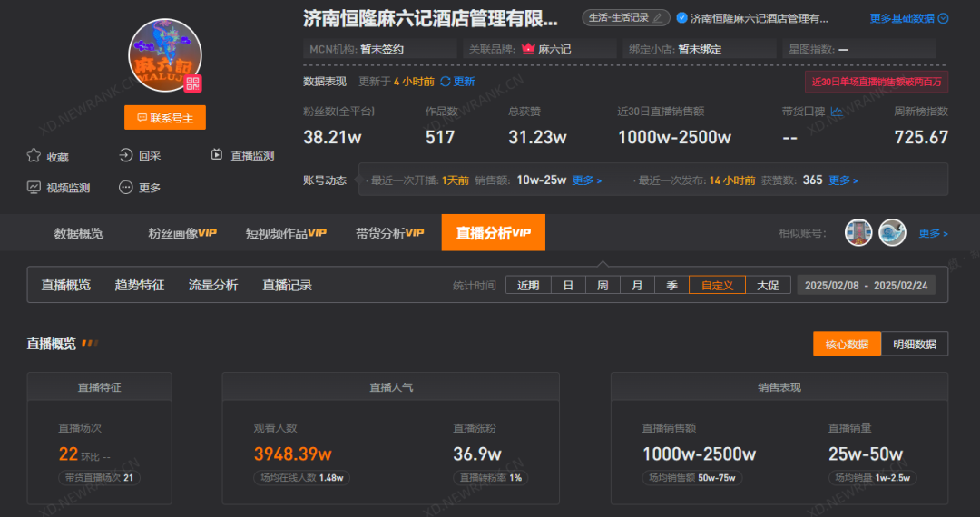Choose 日 time range option
980x517 pixels.
[x=568, y=285]
